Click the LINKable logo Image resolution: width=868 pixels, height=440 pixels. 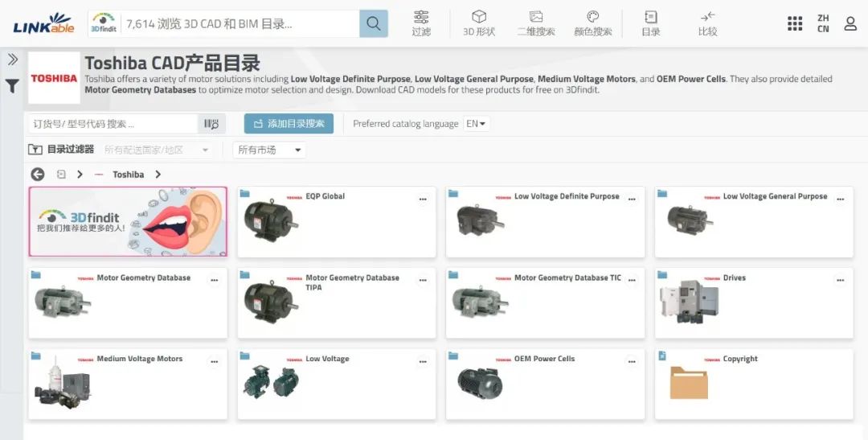43,24
